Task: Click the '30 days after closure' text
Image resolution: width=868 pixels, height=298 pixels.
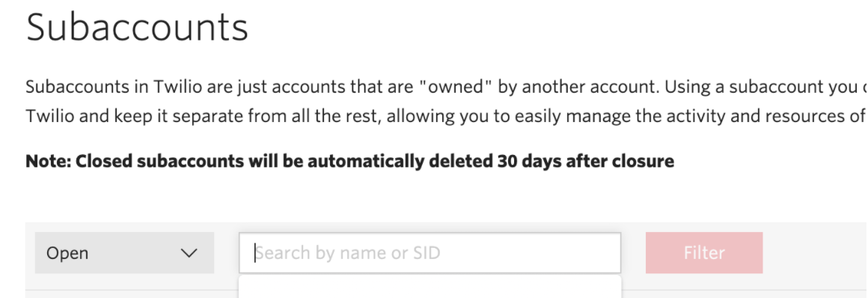Action: pyautogui.click(x=586, y=161)
